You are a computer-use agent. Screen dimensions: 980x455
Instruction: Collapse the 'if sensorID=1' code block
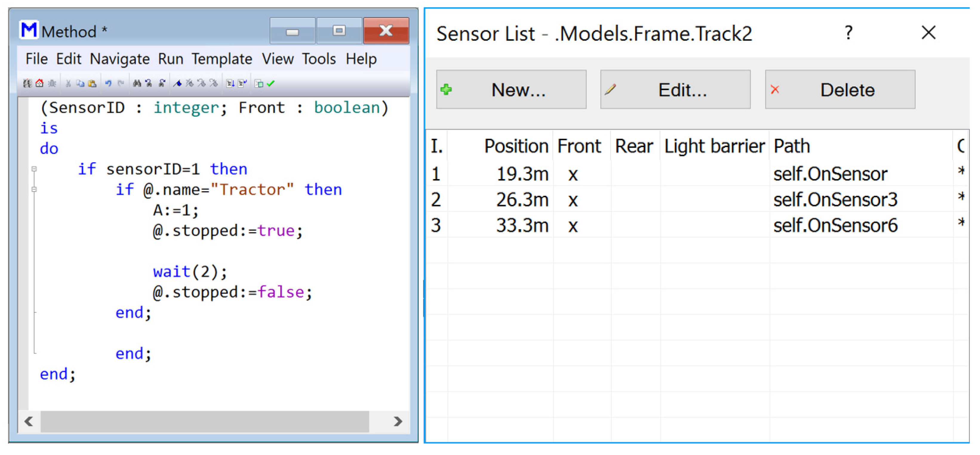(34, 169)
